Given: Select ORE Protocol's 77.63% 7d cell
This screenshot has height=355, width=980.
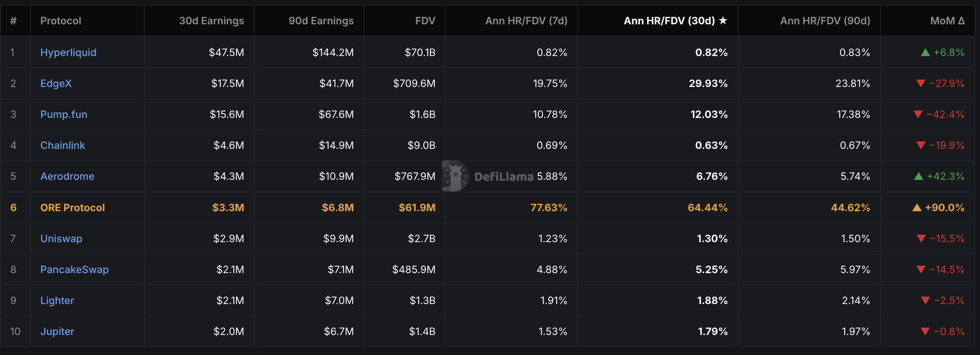Looking at the screenshot, I should 512,208.
